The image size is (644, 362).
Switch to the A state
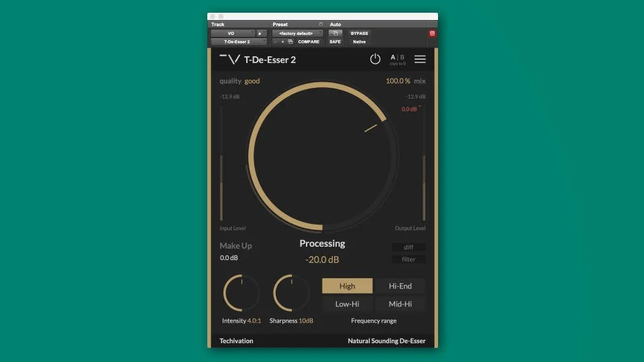click(392, 58)
